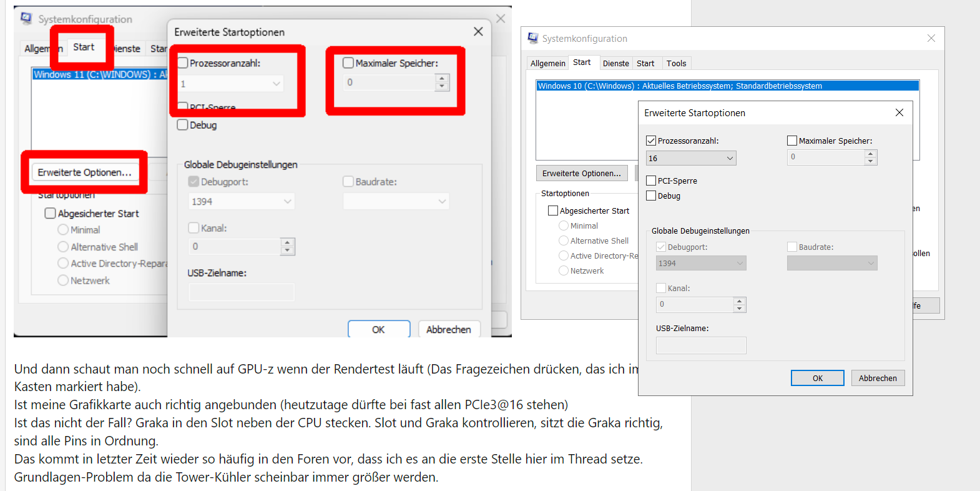Uncheck Prozessoranzahl in Windows 10 dialog

point(651,141)
